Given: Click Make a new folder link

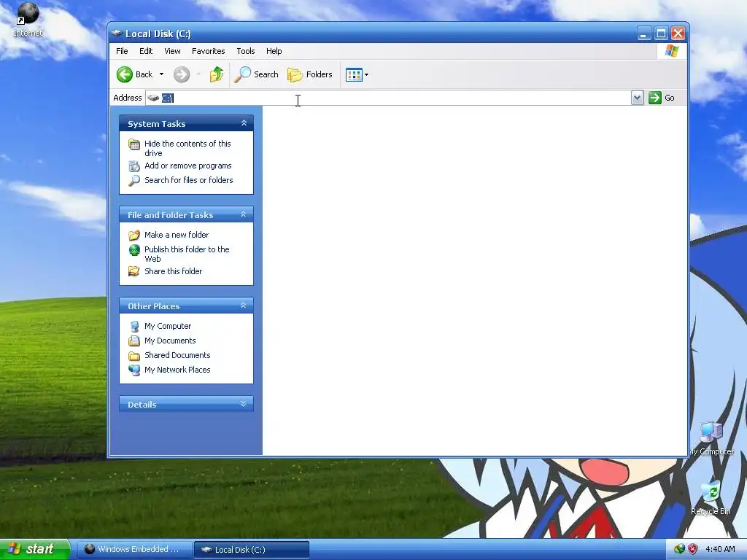Looking at the screenshot, I should click(x=177, y=235).
